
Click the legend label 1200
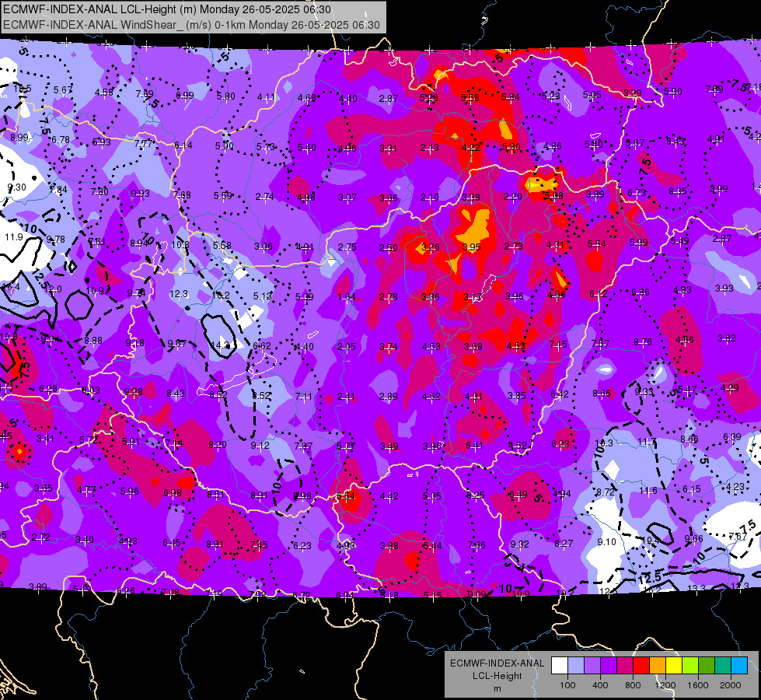tap(665, 685)
